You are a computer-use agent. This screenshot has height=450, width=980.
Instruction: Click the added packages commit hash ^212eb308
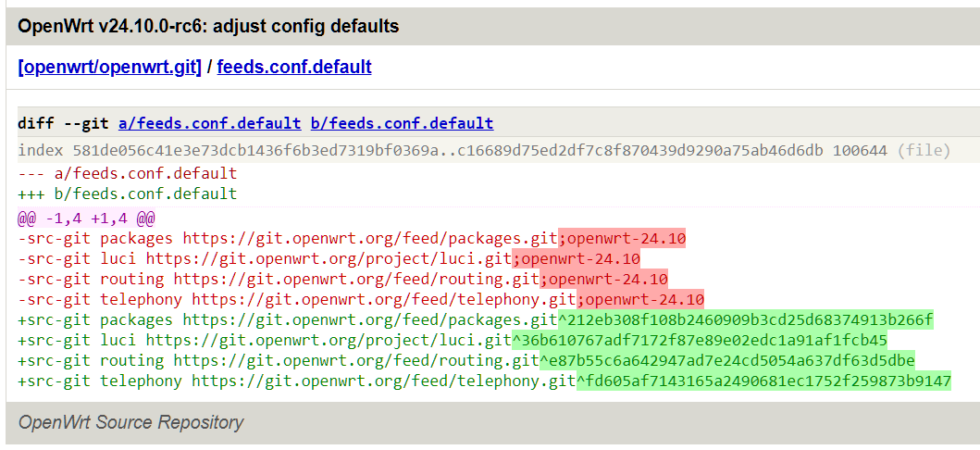pos(746,320)
